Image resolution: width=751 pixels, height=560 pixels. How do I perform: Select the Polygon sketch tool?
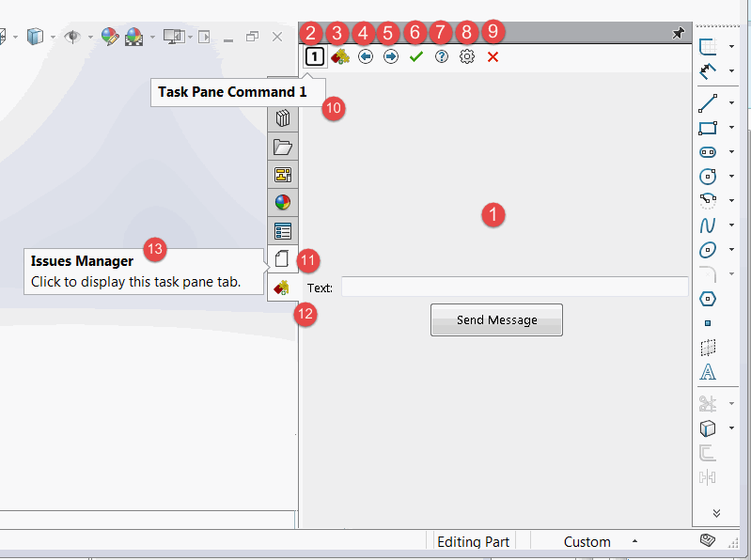coord(708,299)
